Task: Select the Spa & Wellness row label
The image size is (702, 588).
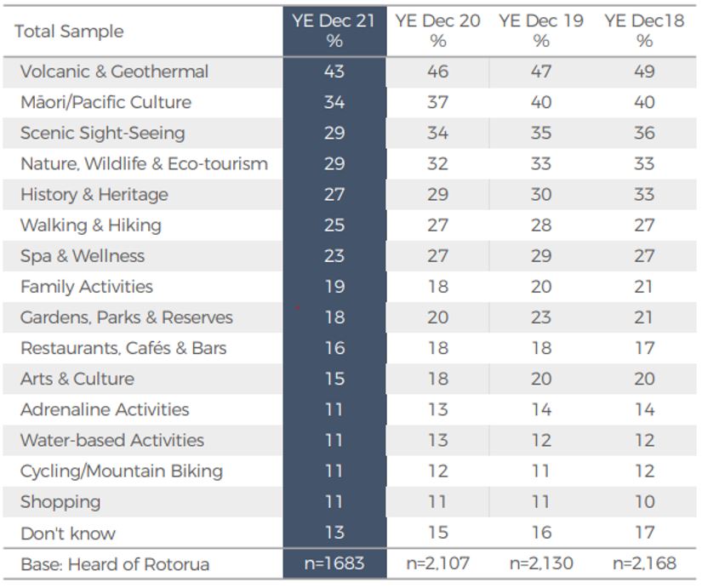Action: point(83,255)
